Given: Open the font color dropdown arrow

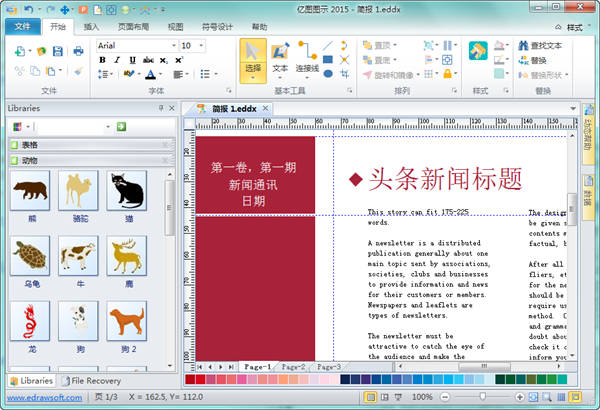Looking at the screenshot, I should (x=160, y=74).
